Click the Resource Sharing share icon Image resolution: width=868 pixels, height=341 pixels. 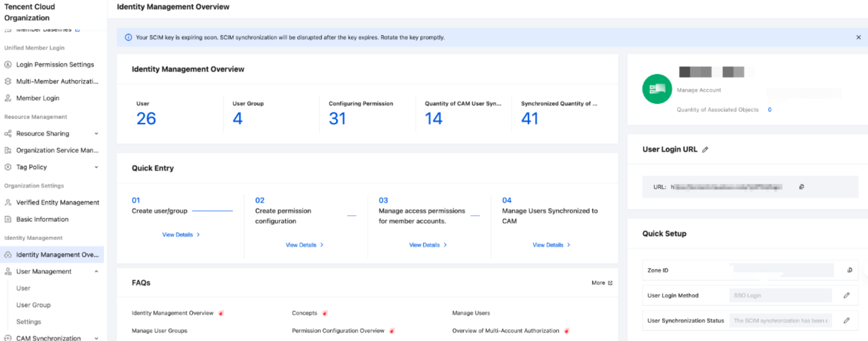8,133
